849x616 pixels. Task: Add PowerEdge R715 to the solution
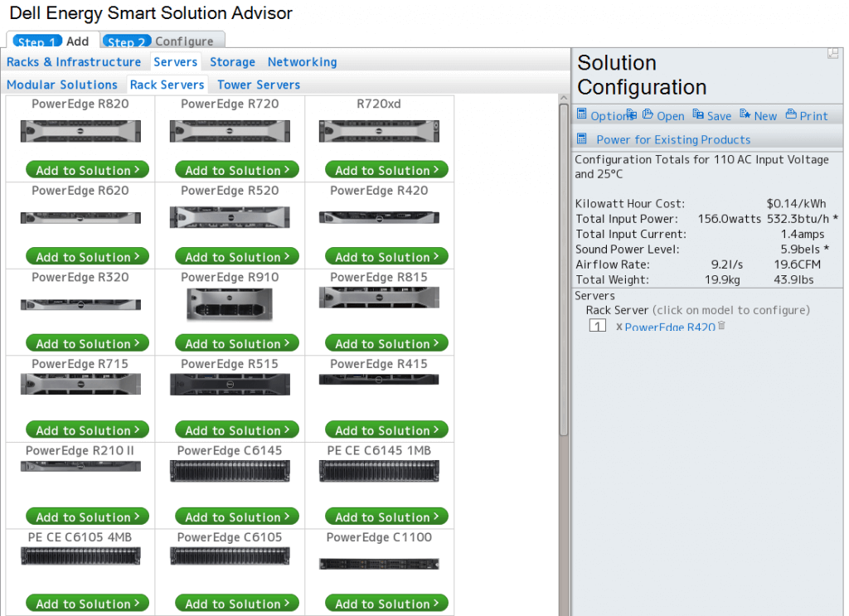coord(88,429)
